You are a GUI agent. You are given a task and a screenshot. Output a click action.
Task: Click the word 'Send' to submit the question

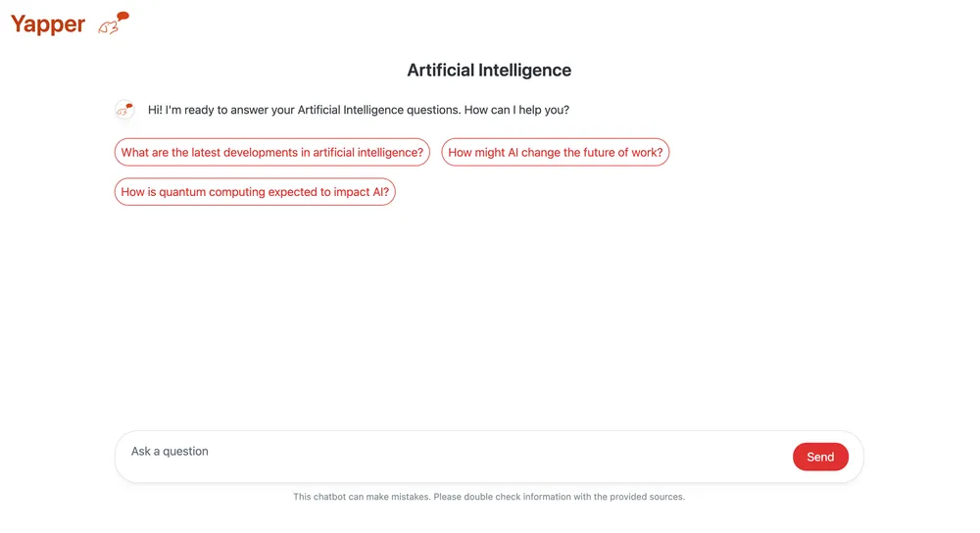point(820,457)
